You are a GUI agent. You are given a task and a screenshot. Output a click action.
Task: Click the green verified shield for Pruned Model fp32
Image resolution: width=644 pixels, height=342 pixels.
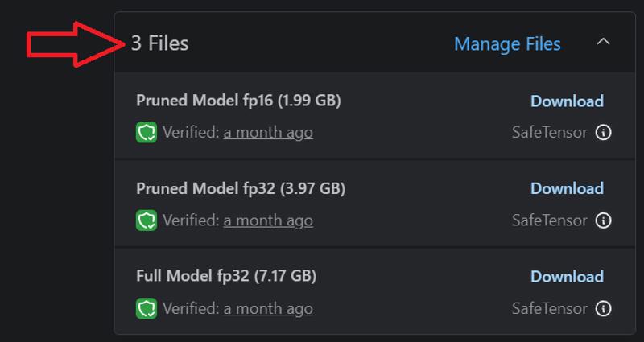point(147,220)
